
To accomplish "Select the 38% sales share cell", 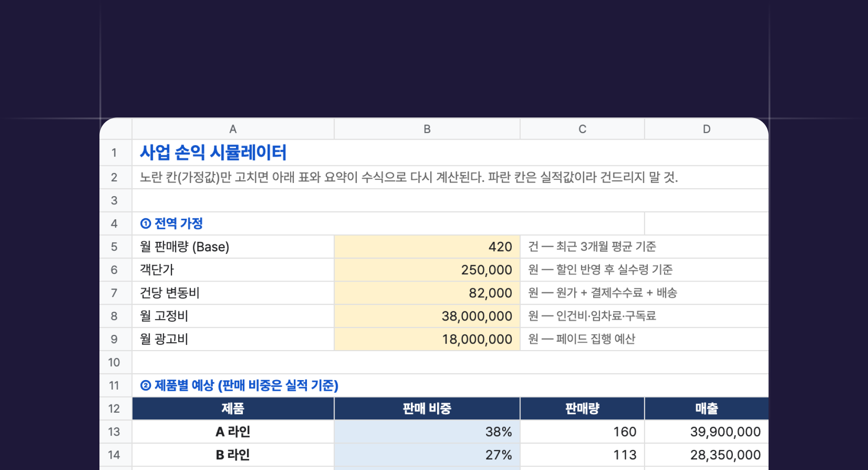I will click(427, 432).
